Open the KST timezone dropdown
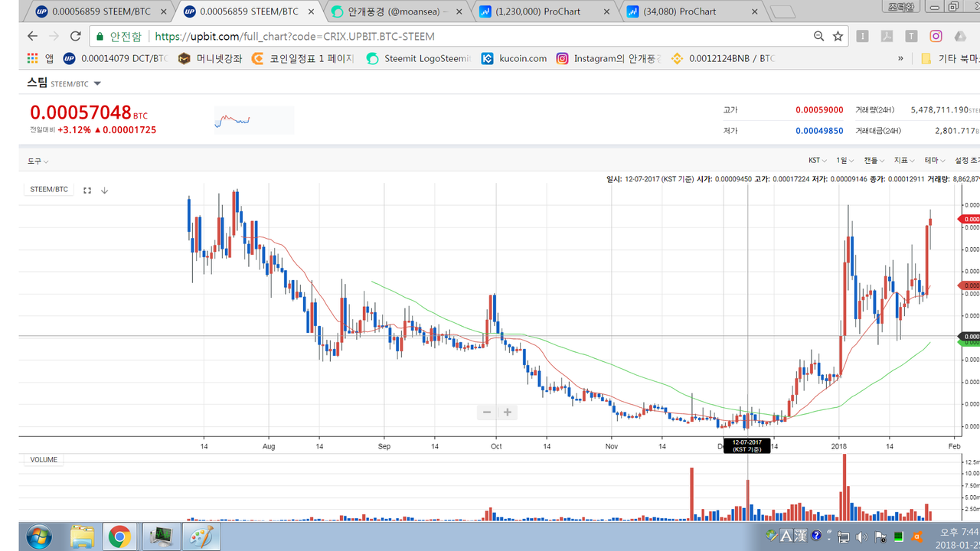The width and height of the screenshot is (980, 551). click(818, 161)
